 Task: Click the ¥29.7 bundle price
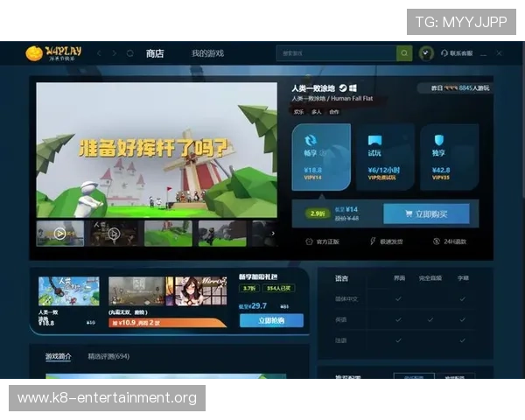click(x=253, y=305)
